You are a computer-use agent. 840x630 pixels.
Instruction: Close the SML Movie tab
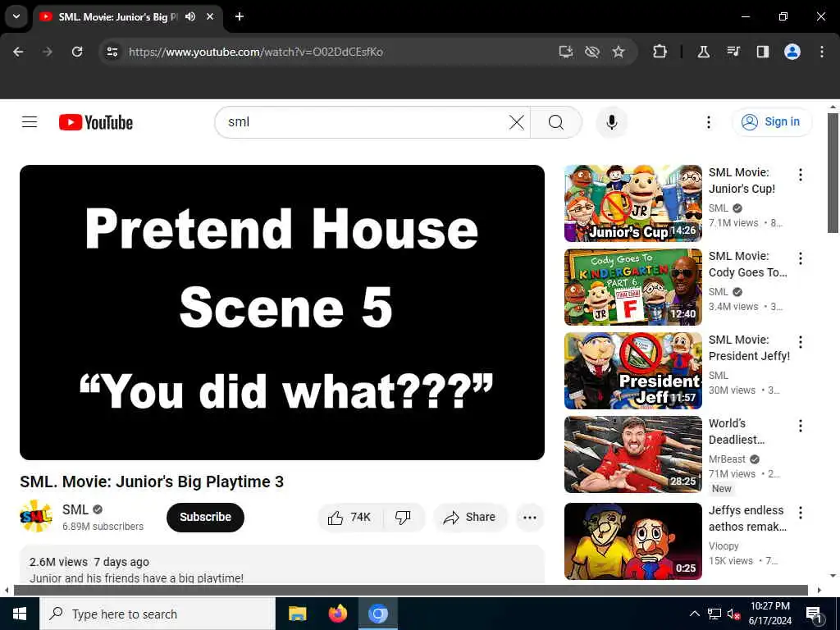pyautogui.click(x=210, y=16)
